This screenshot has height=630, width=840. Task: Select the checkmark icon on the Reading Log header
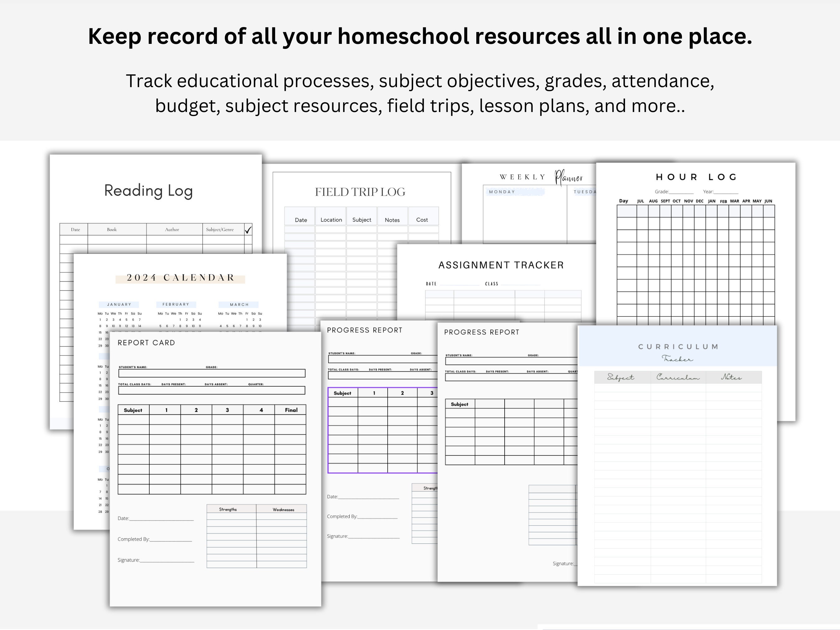point(249,229)
